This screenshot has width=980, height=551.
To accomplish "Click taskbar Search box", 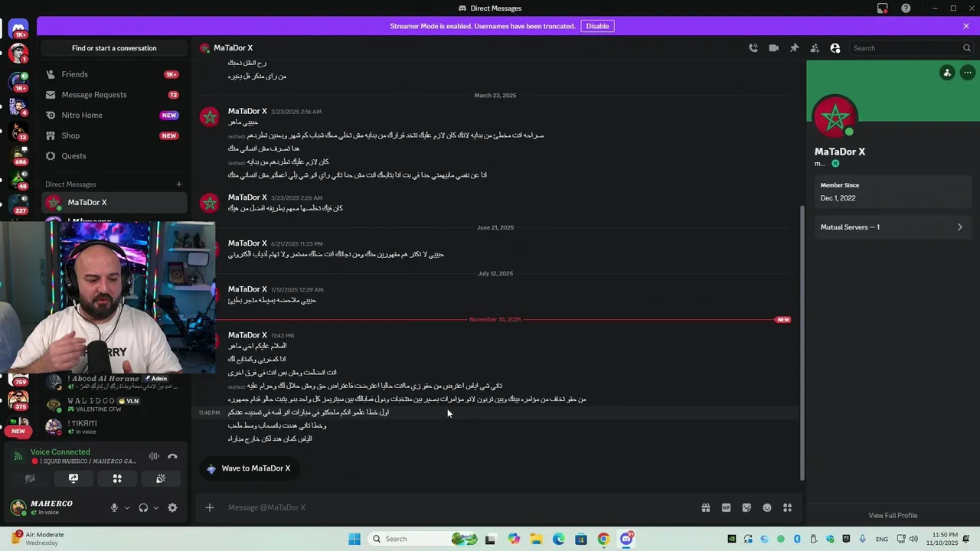I will click(x=423, y=539).
